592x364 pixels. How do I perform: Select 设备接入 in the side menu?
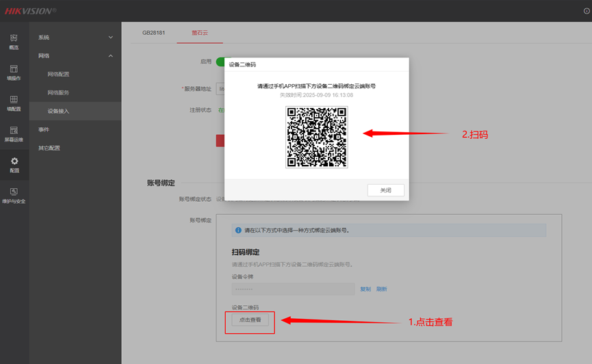click(x=75, y=111)
